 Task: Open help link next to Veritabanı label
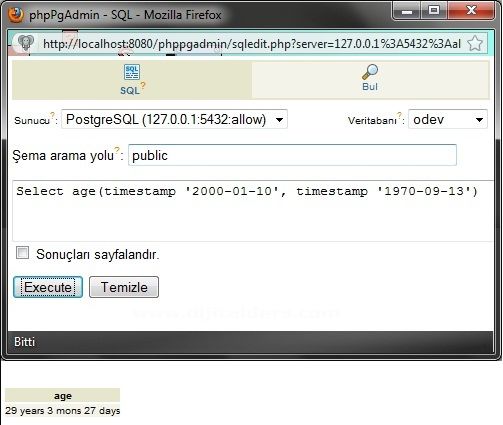point(399,115)
